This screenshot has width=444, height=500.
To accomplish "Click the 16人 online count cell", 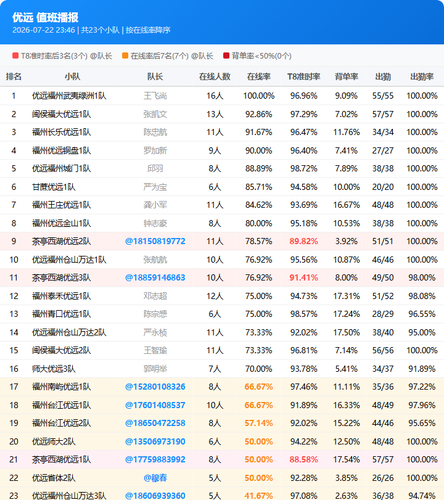I will 215,96.
